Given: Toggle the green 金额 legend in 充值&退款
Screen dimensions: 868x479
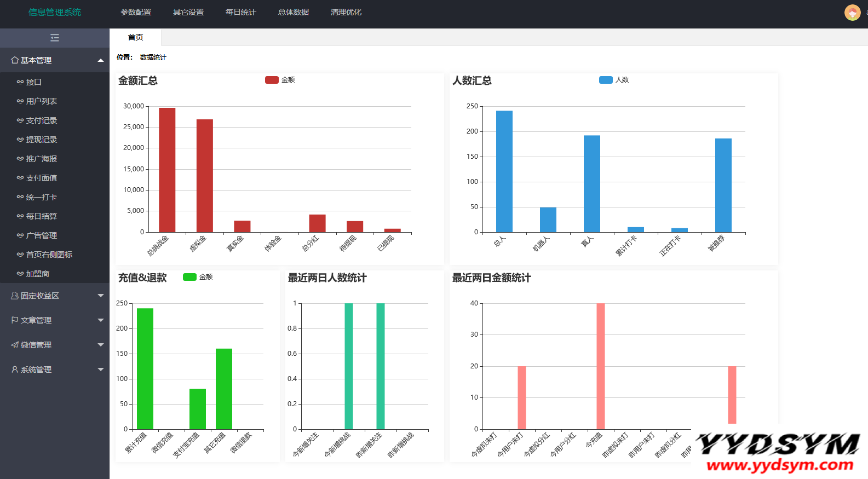Looking at the screenshot, I should point(189,277).
